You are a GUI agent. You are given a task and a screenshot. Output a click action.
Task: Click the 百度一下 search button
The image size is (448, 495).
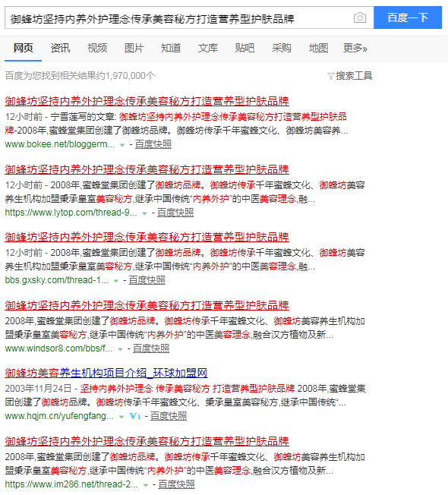point(408,17)
